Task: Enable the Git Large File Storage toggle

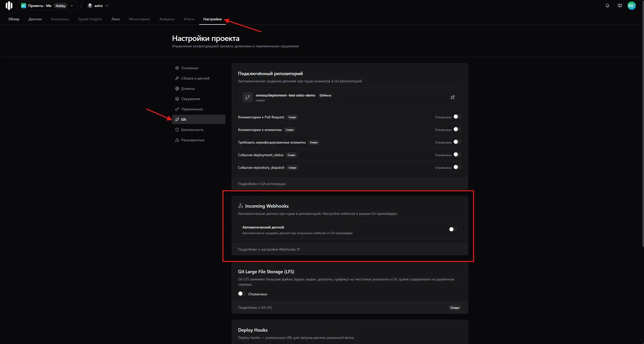Action: (x=241, y=294)
